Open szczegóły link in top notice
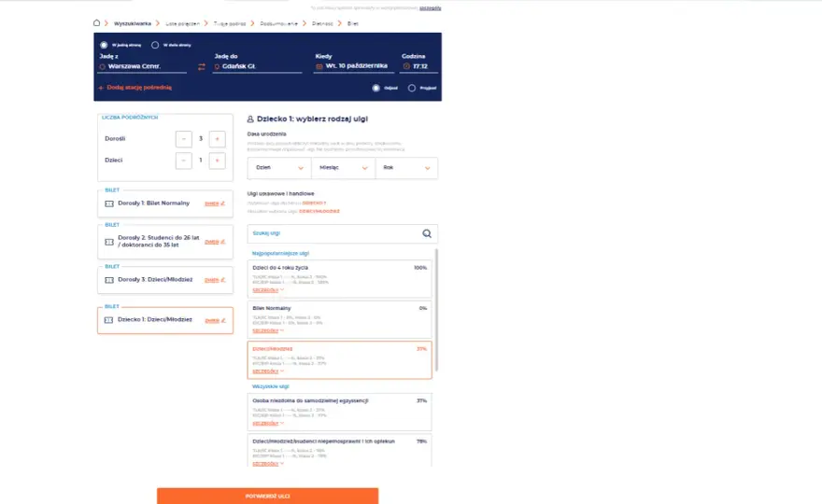 tap(431, 7)
